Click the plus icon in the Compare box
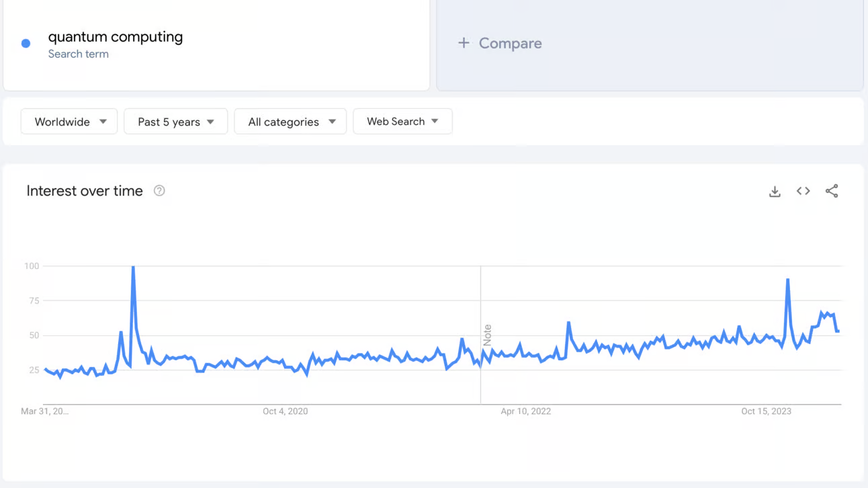868x488 pixels. tap(464, 42)
